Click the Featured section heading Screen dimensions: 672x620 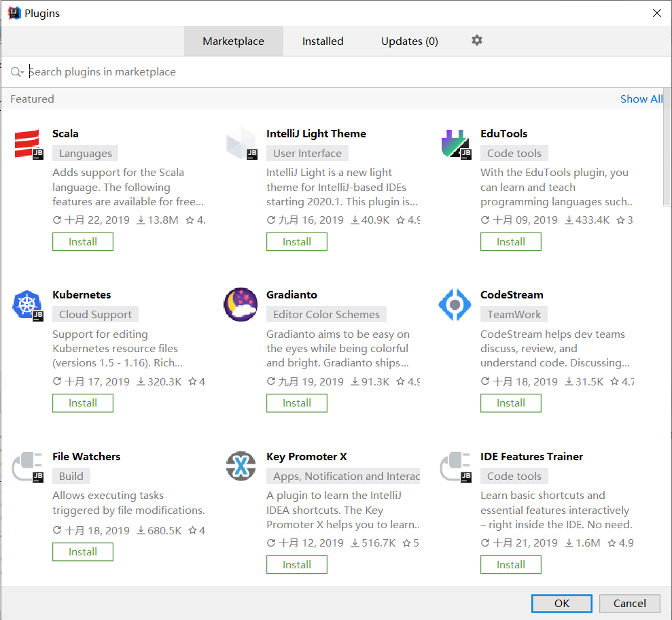tap(32, 99)
